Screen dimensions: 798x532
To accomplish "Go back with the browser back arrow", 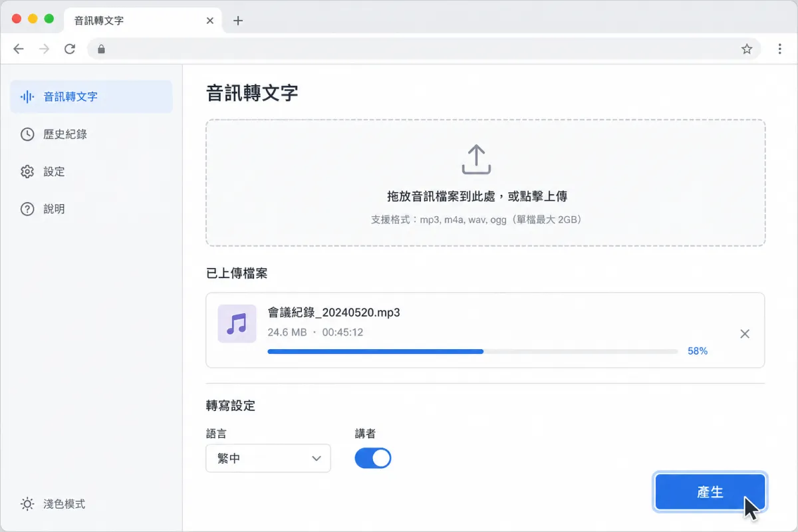I will [19, 49].
